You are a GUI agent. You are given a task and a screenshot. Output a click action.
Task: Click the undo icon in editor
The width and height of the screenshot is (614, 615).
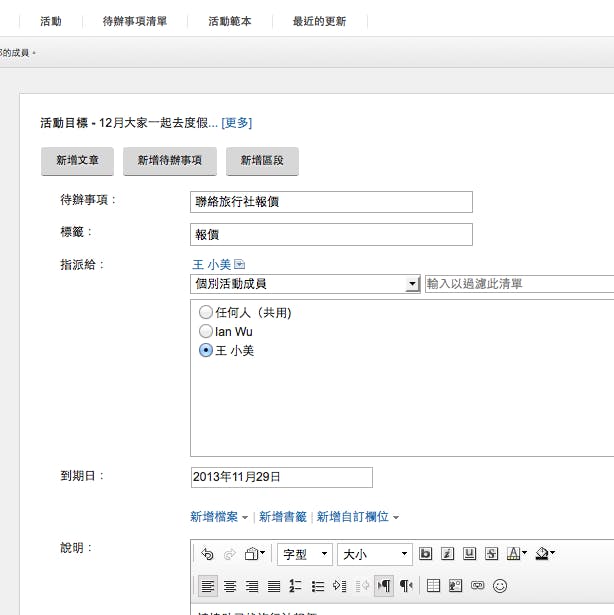pyautogui.click(x=207, y=554)
